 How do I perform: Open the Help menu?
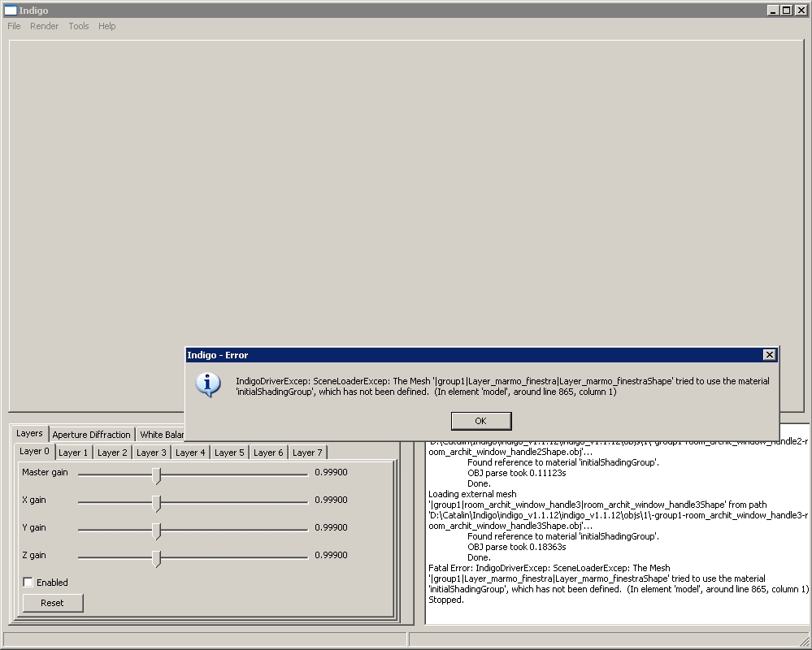pyautogui.click(x=107, y=26)
